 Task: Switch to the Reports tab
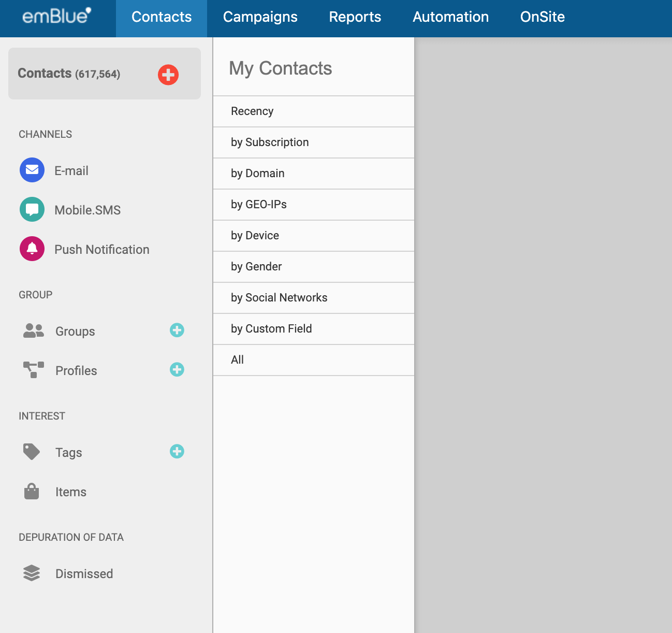[x=355, y=17]
